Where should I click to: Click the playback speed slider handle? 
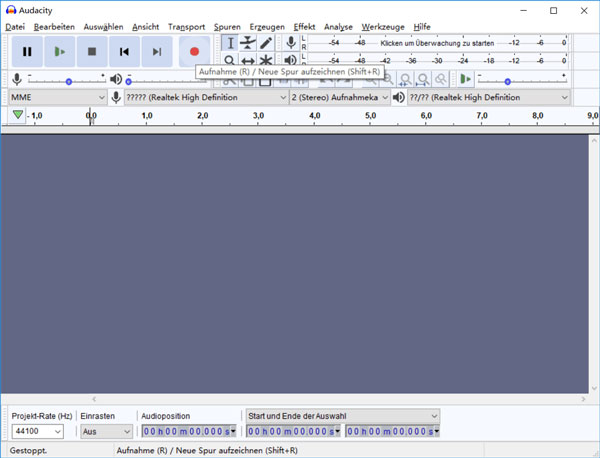(x=507, y=81)
